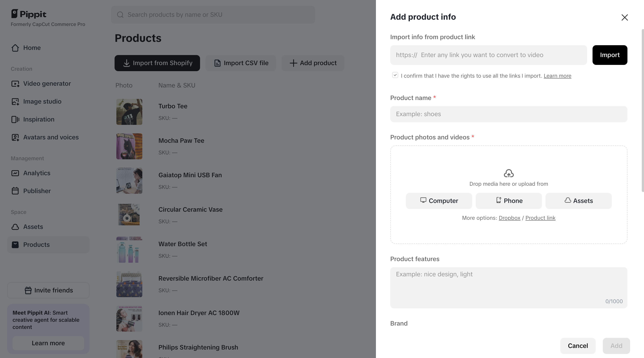
Task: Open Avatars and voices
Action: tap(51, 137)
